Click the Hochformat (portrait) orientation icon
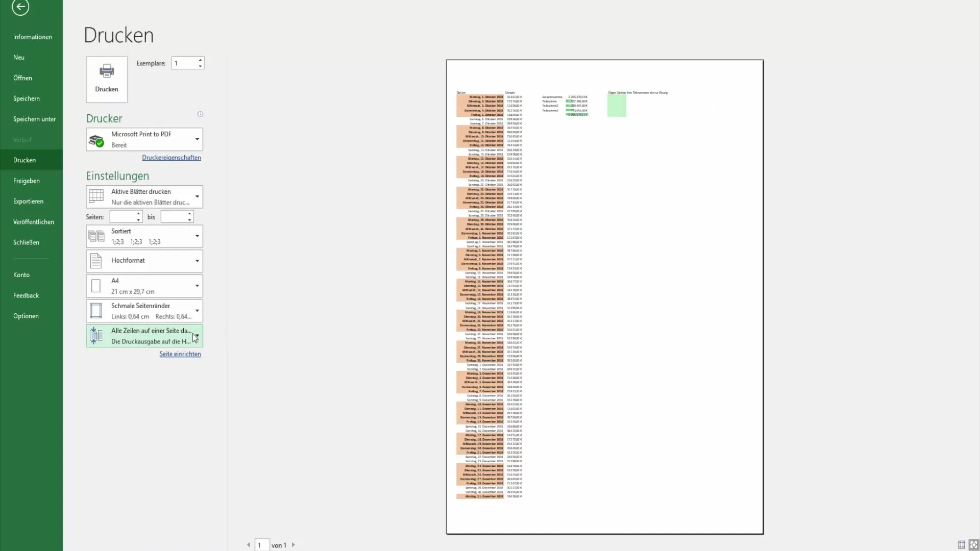The width and height of the screenshot is (980, 551). [96, 260]
